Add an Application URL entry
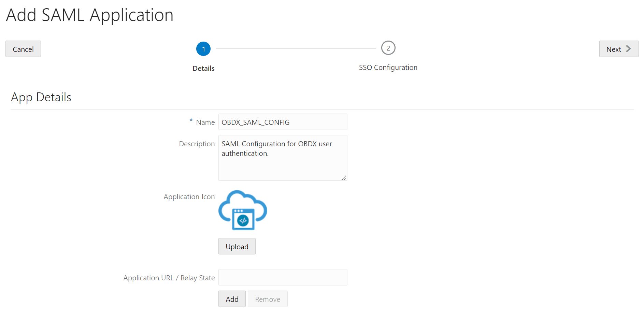The width and height of the screenshot is (644, 309). (232, 298)
